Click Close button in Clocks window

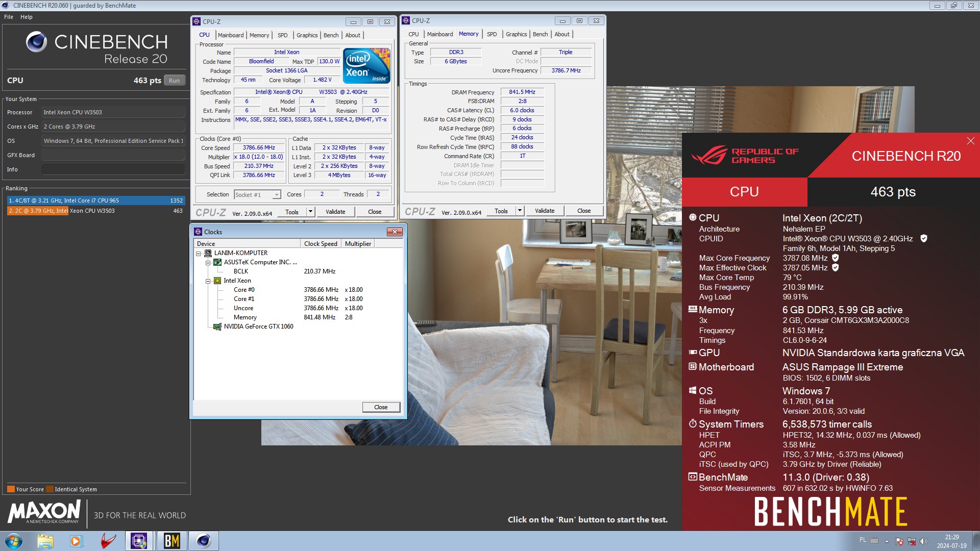381,407
